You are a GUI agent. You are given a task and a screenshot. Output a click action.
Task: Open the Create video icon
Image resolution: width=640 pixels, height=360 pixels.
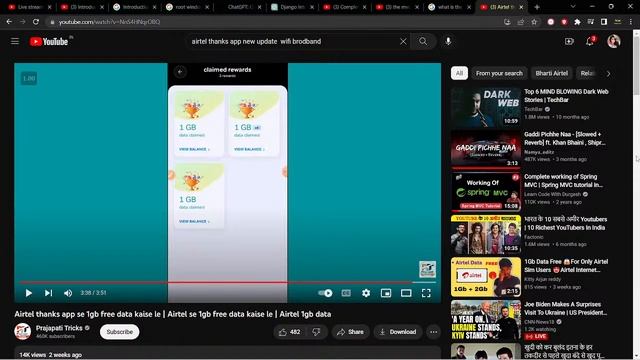[569, 42]
